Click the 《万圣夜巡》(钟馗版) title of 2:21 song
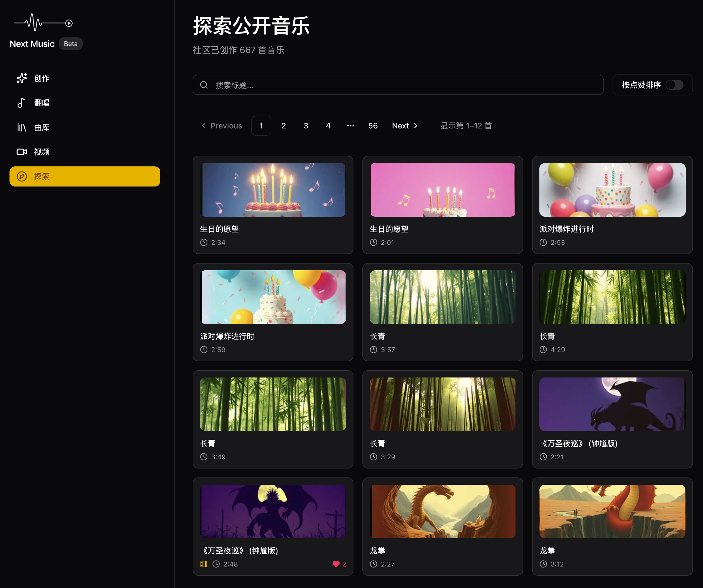This screenshot has height=588, width=703. (578, 443)
